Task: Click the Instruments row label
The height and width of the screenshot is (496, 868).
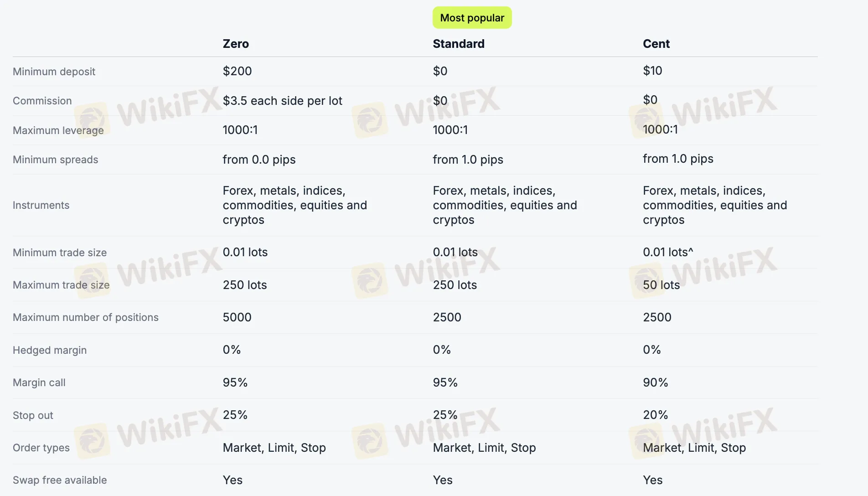Action: [41, 205]
